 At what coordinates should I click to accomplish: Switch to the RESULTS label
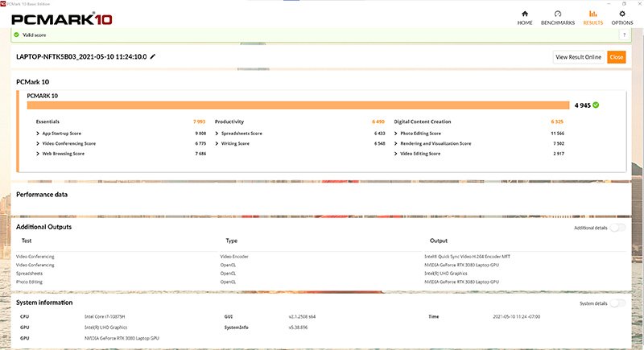pyautogui.click(x=593, y=23)
